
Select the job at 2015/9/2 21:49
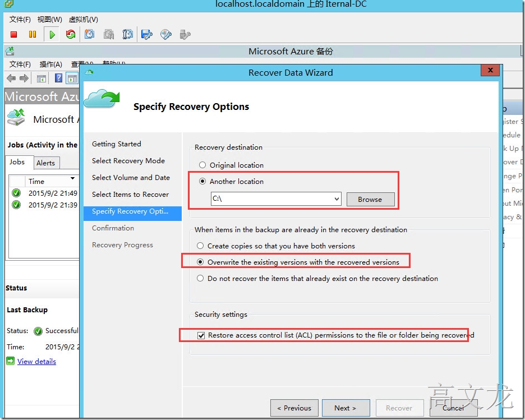coord(53,193)
